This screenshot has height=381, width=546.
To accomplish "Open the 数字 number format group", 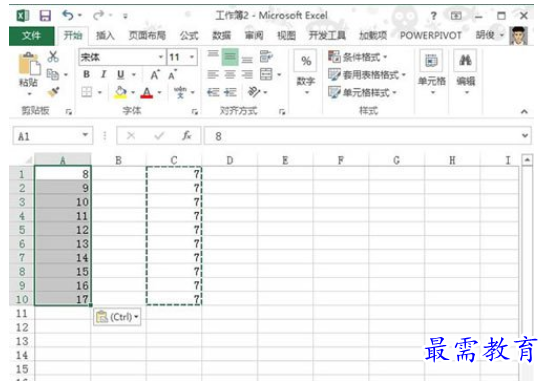I will (306, 72).
